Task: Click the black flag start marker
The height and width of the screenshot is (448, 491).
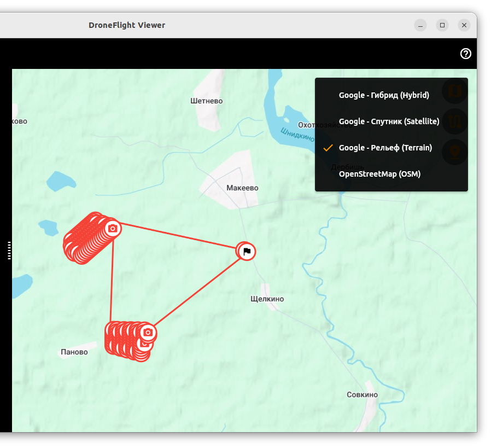Action: point(247,252)
